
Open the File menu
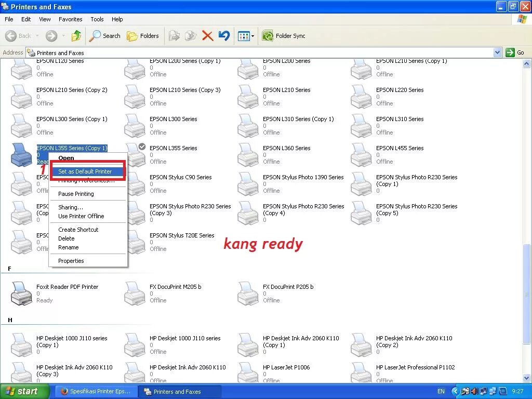(9, 19)
